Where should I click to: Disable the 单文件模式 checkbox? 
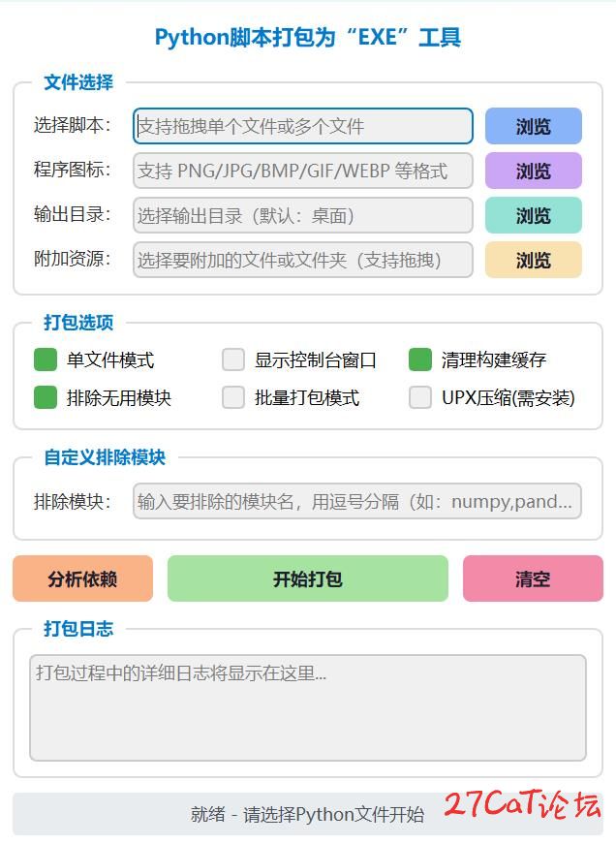tap(46, 360)
